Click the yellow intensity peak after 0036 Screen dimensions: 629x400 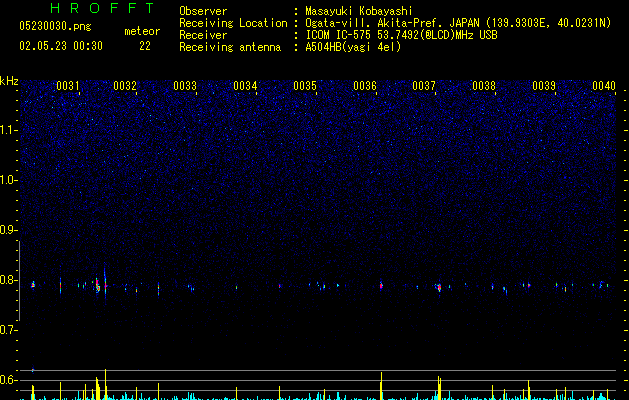tap(381, 386)
